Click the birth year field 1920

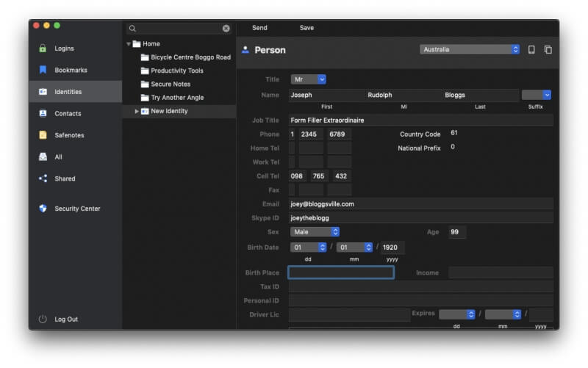pos(392,248)
